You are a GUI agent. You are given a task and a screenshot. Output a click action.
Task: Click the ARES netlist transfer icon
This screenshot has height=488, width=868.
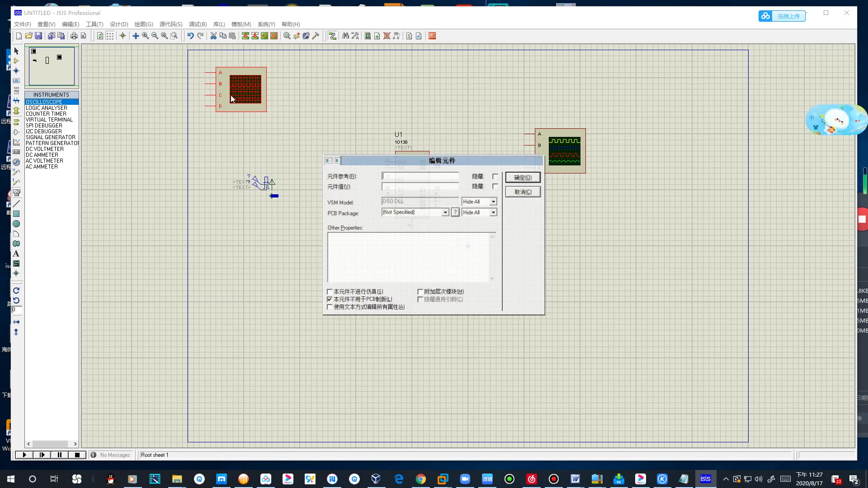(432, 36)
